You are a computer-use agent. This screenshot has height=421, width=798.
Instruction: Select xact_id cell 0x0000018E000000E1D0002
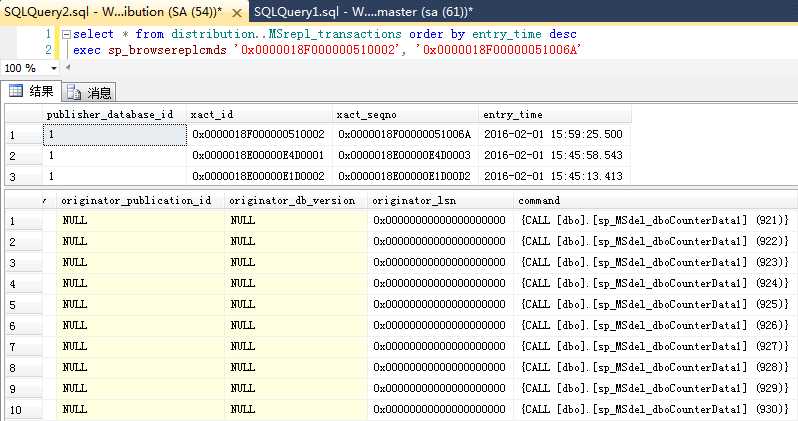pyautogui.click(x=260, y=176)
